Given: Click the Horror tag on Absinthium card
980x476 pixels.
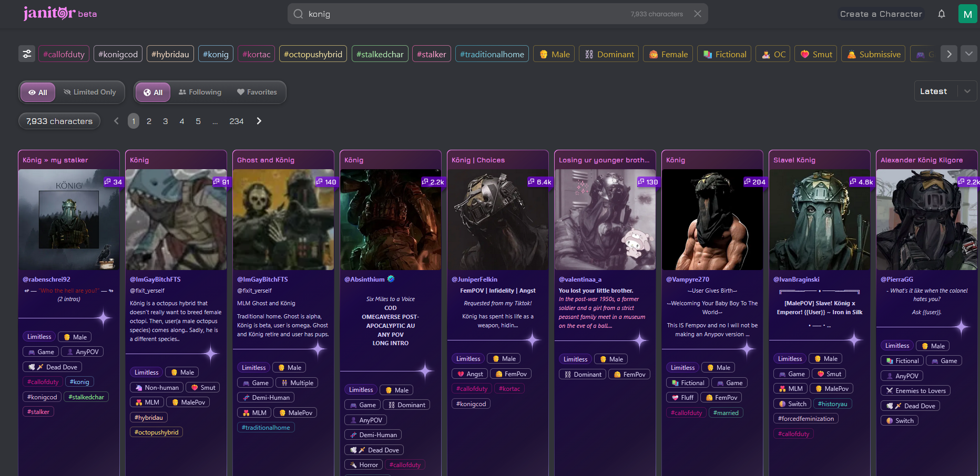Looking at the screenshot, I should click(x=363, y=465).
